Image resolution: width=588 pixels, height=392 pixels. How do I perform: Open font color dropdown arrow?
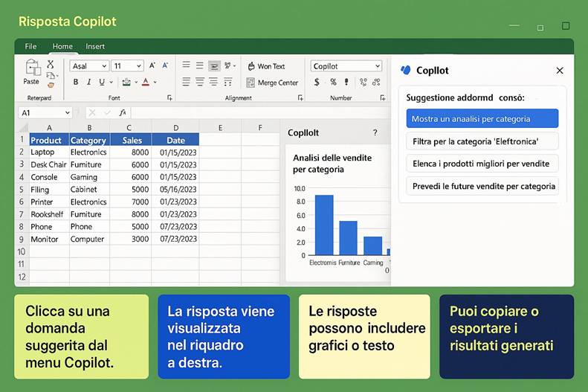pyautogui.click(x=155, y=82)
